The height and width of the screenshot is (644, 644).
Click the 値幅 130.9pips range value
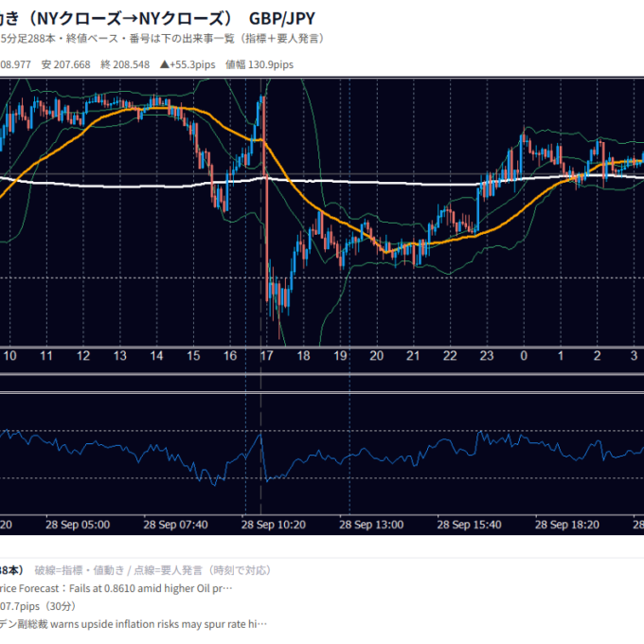click(x=259, y=64)
